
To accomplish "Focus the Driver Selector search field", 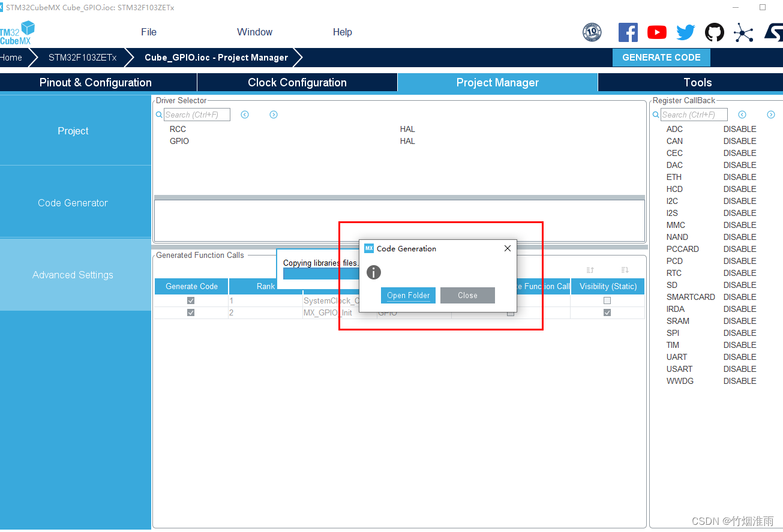I will pyautogui.click(x=197, y=115).
